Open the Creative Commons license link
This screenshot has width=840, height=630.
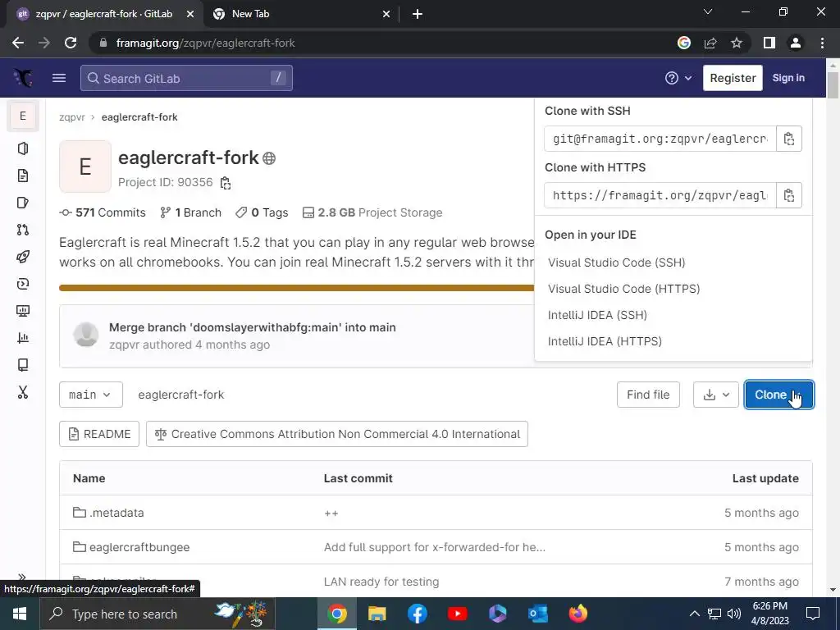click(x=337, y=434)
